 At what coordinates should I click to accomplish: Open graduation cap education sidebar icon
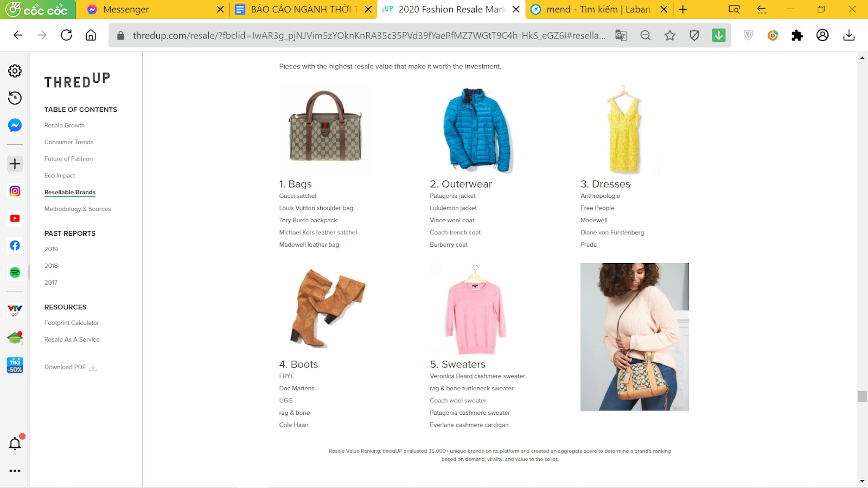pyautogui.click(x=15, y=338)
